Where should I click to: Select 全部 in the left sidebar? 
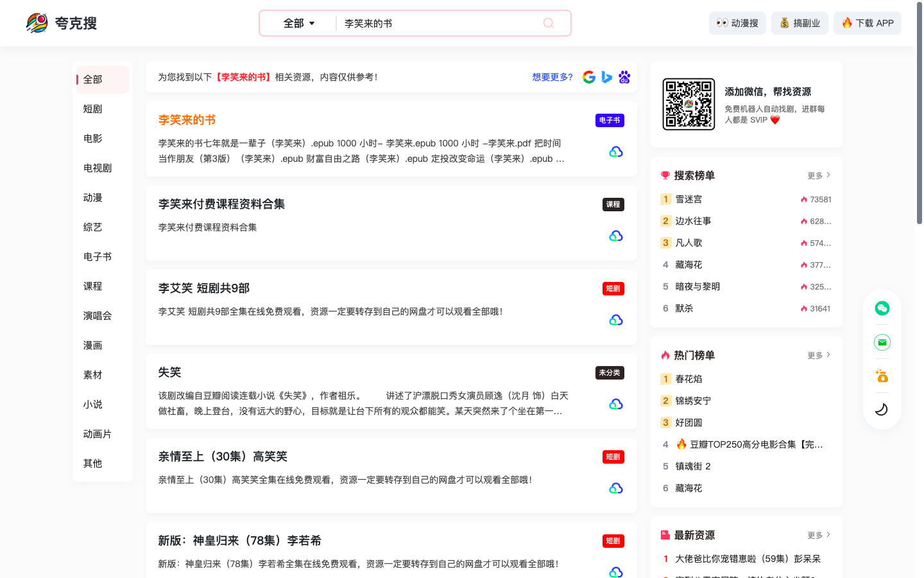tap(103, 80)
